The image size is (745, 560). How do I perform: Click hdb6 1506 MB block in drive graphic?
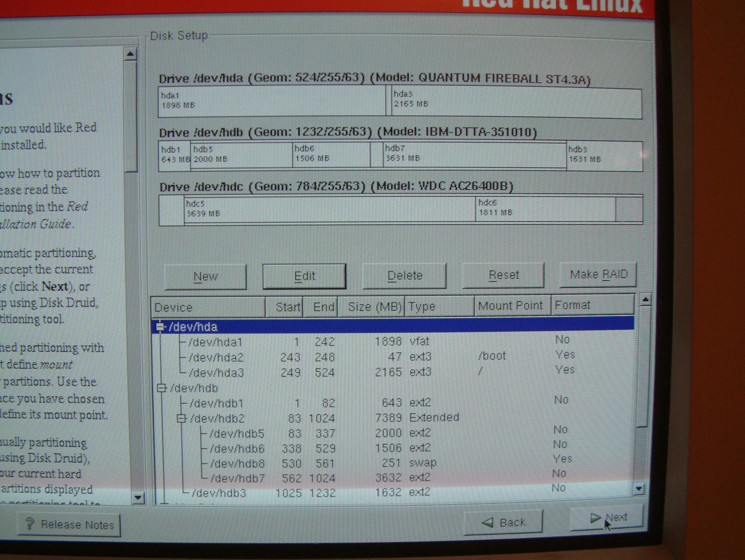[x=331, y=155]
